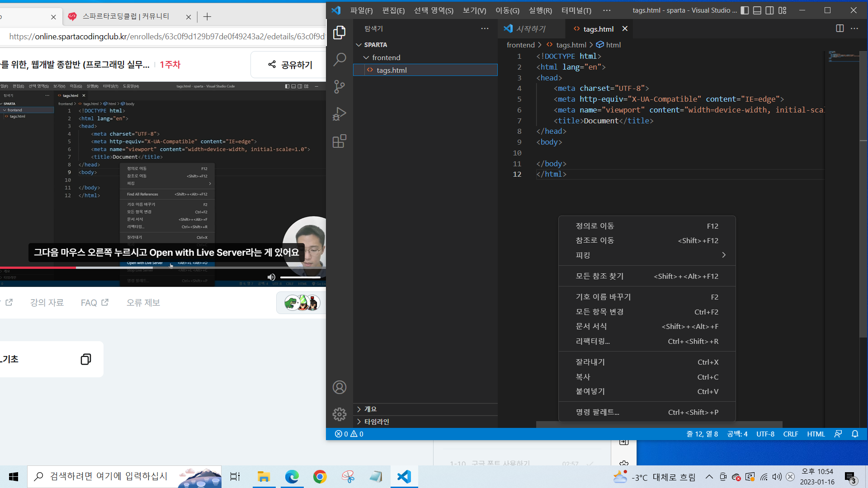This screenshot has width=868, height=488.
Task: Choose 문서 서식 from context menu
Action: click(647, 326)
